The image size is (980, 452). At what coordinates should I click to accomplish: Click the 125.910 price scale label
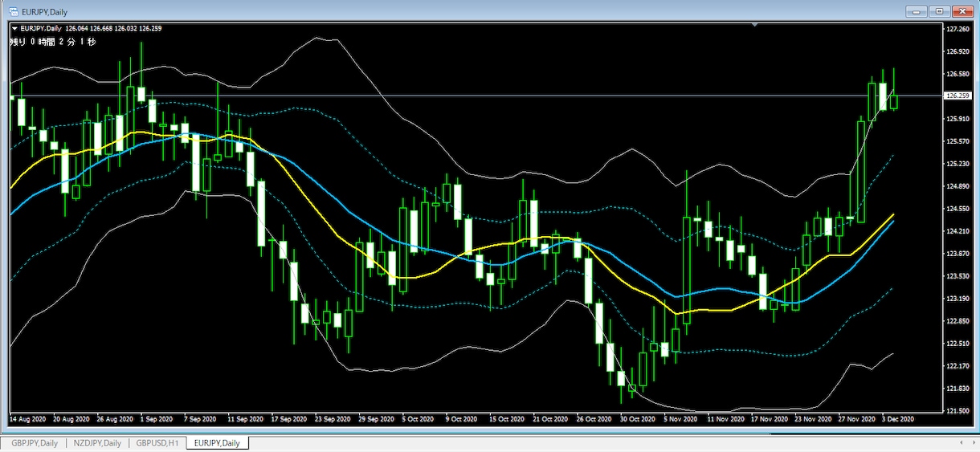click(x=958, y=119)
